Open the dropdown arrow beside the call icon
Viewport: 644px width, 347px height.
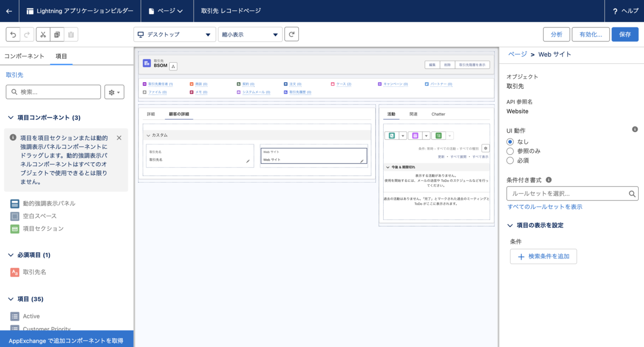click(x=403, y=136)
